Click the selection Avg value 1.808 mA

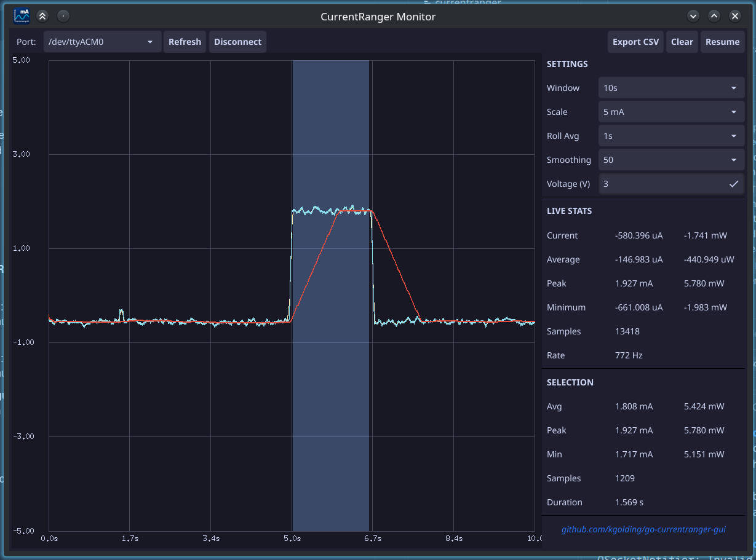pos(634,406)
